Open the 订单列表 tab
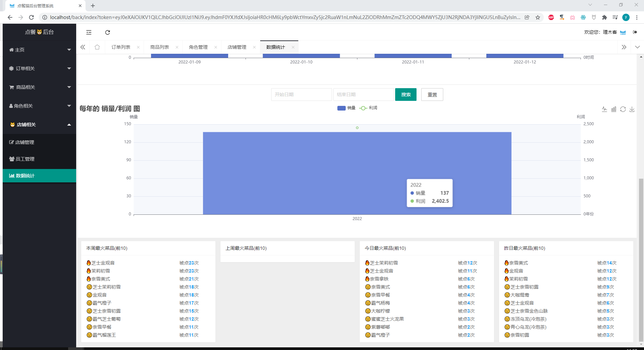The image size is (644, 350). 121,47
